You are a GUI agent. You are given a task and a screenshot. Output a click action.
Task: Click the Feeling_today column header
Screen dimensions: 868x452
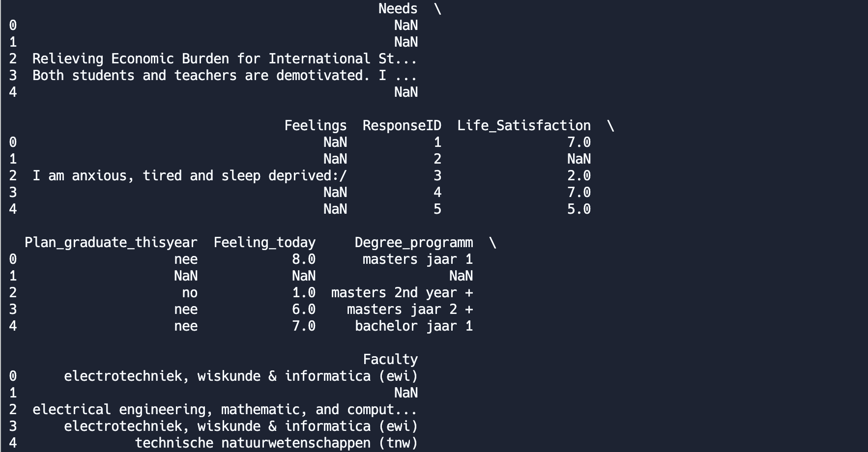pyautogui.click(x=264, y=243)
